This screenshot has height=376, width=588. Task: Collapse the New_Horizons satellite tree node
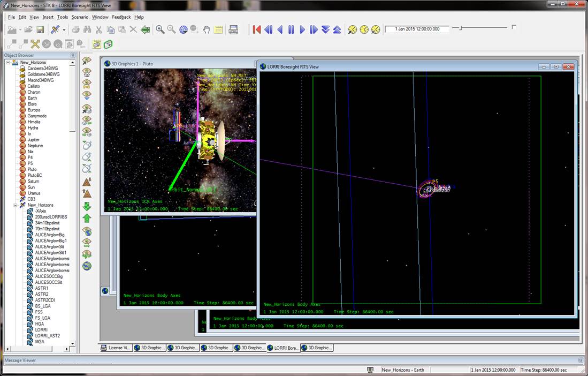tap(16, 205)
